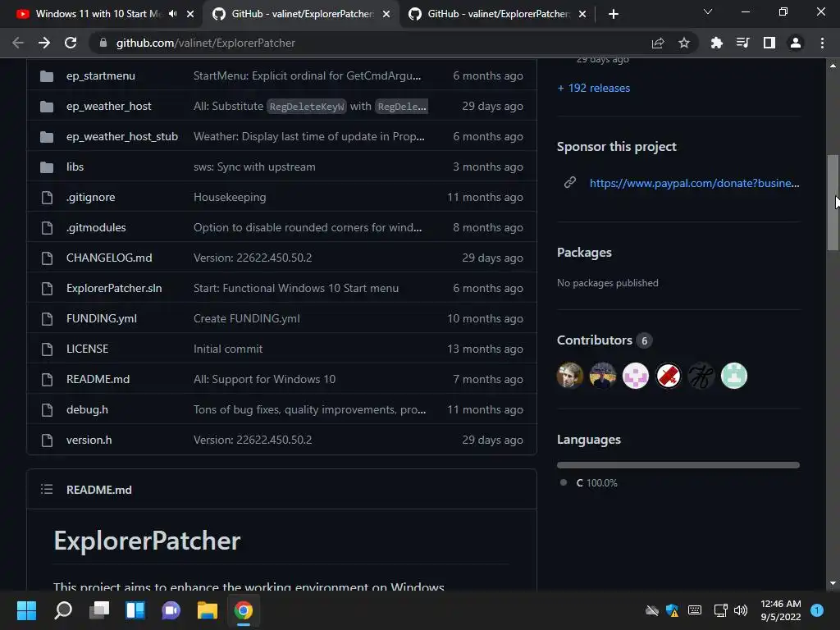Open the ep_weather_host_stub folder
The width and height of the screenshot is (840, 630).
coord(122,137)
